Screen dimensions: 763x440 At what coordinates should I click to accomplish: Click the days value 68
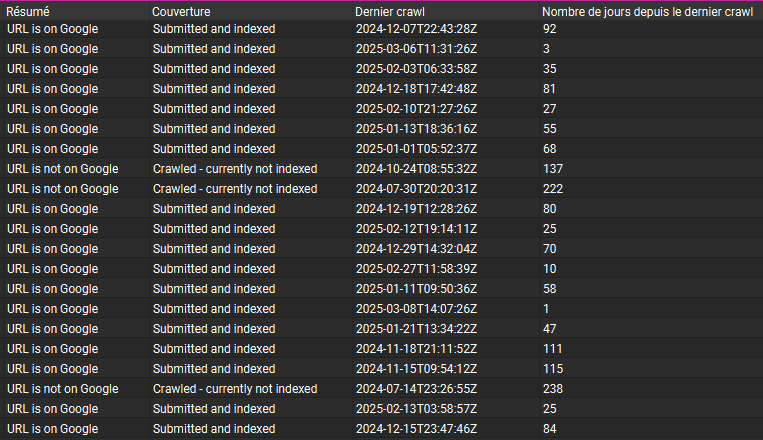550,148
